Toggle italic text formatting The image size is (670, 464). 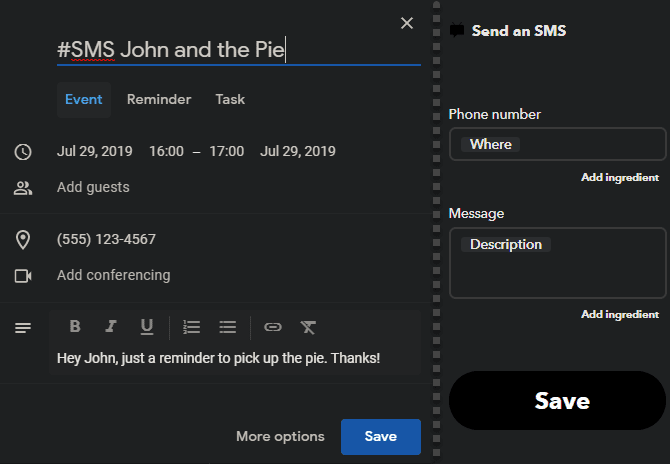click(x=111, y=326)
